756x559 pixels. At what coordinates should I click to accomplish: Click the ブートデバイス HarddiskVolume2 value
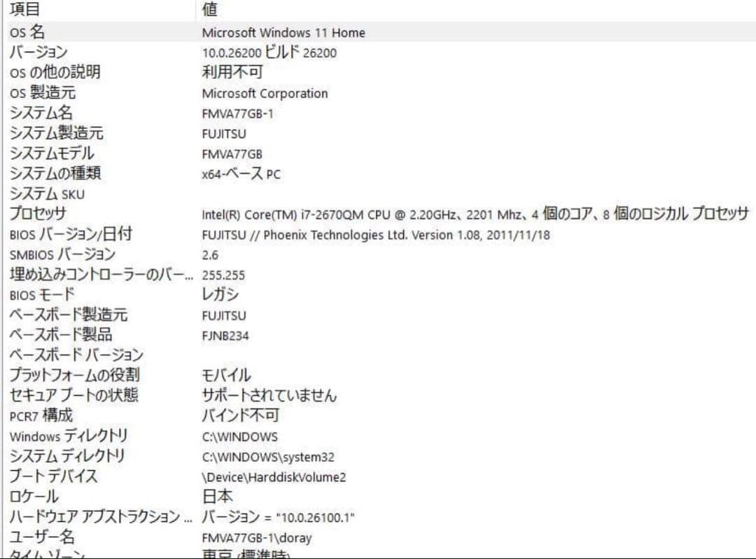[274, 476]
